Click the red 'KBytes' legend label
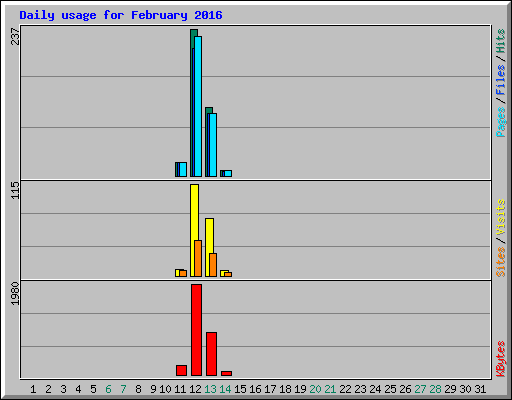The height and width of the screenshot is (400, 512). (x=501, y=359)
